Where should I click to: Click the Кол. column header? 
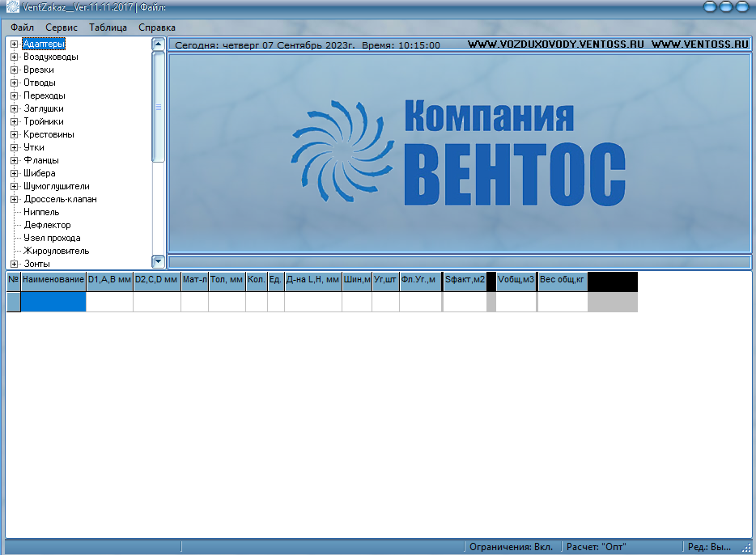point(257,282)
